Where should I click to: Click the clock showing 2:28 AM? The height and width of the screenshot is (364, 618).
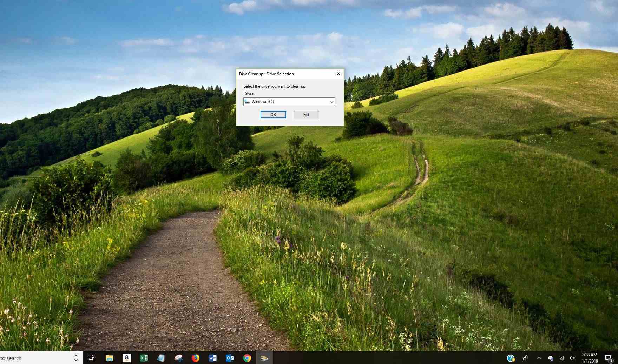[x=590, y=358]
